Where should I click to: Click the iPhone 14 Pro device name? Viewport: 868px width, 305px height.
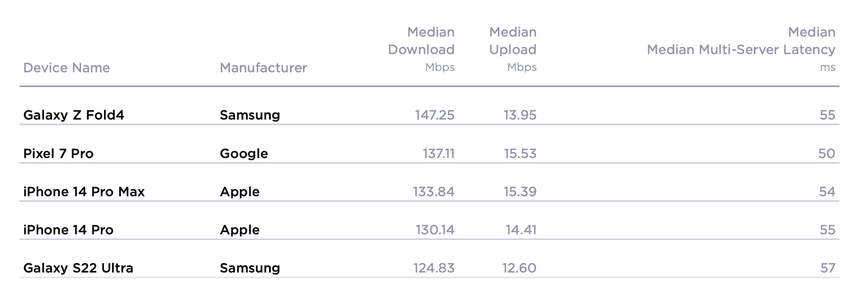[68, 230]
